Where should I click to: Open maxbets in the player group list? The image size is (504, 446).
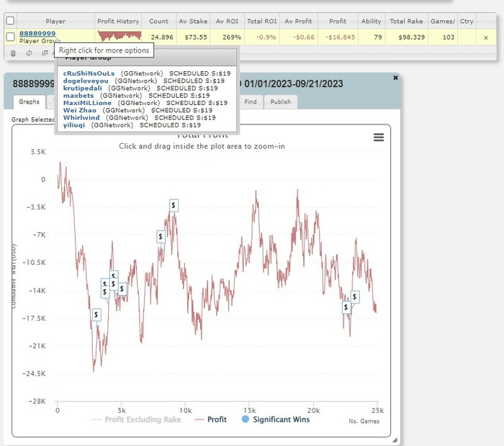tap(78, 96)
